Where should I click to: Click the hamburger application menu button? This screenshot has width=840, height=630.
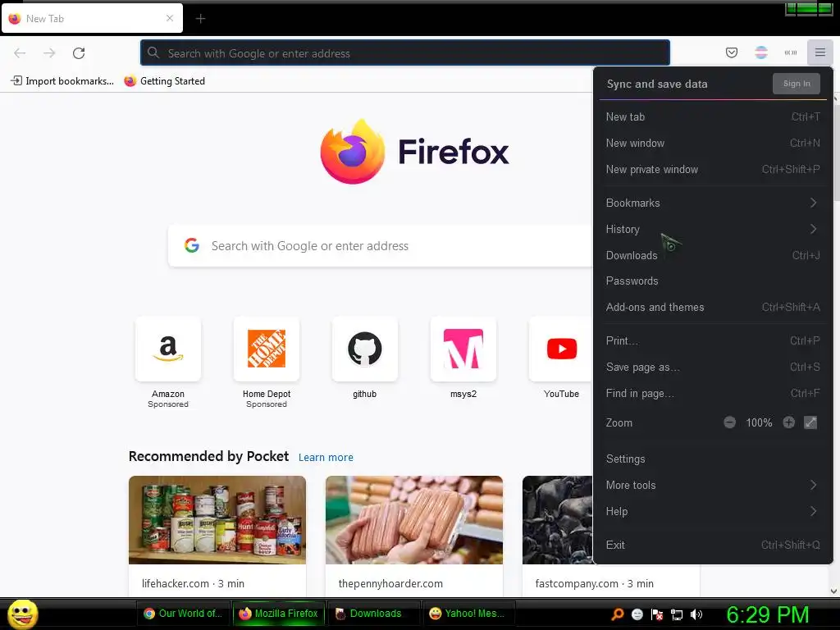tap(819, 52)
